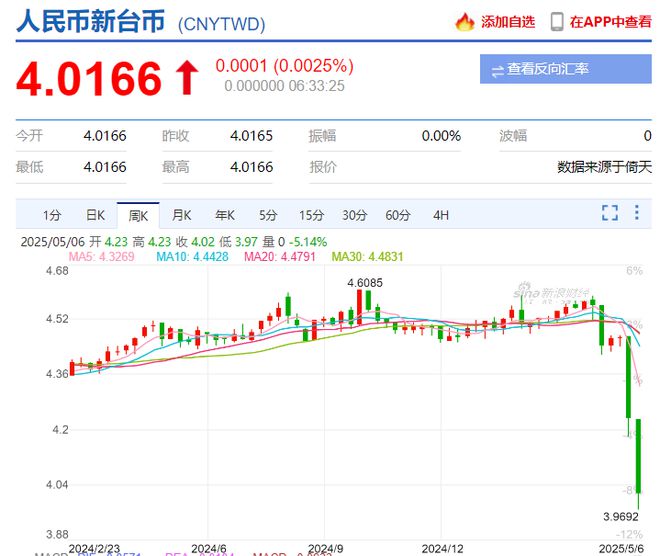The image size is (660, 556).
Task: Click the 振幅 value 0.00%
Action: pos(441,136)
